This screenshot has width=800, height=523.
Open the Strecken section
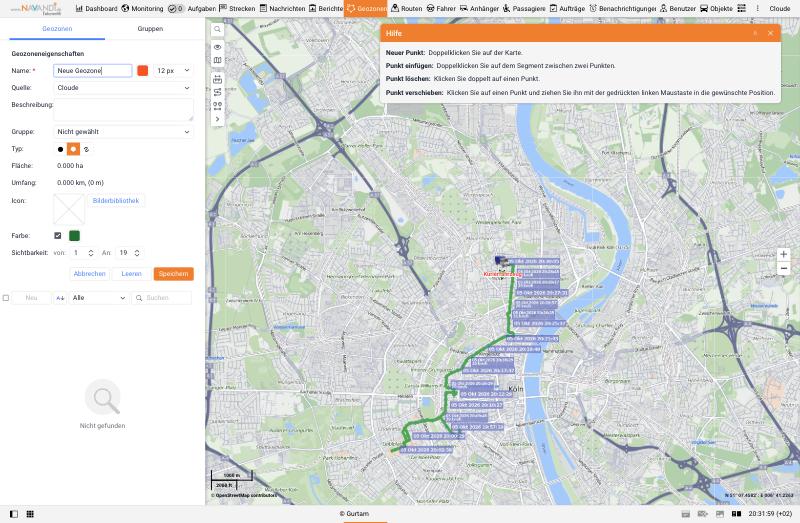tap(237, 9)
